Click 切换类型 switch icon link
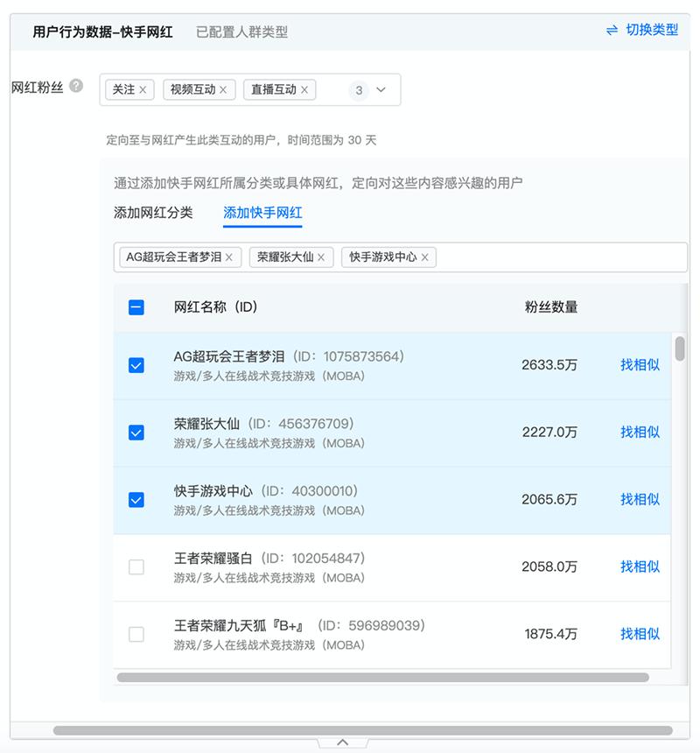The image size is (700, 753). coord(642,30)
